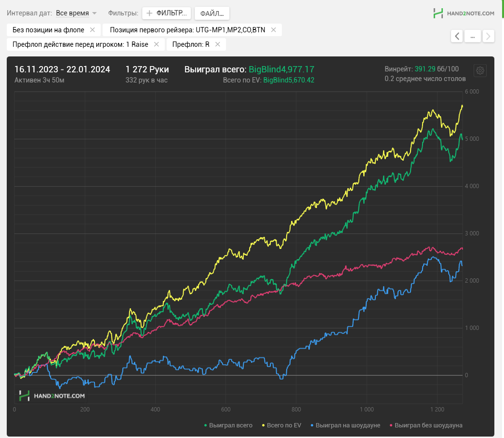Click '332 рук в час' text
The width and height of the screenshot is (504, 438).
coord(146,80)
